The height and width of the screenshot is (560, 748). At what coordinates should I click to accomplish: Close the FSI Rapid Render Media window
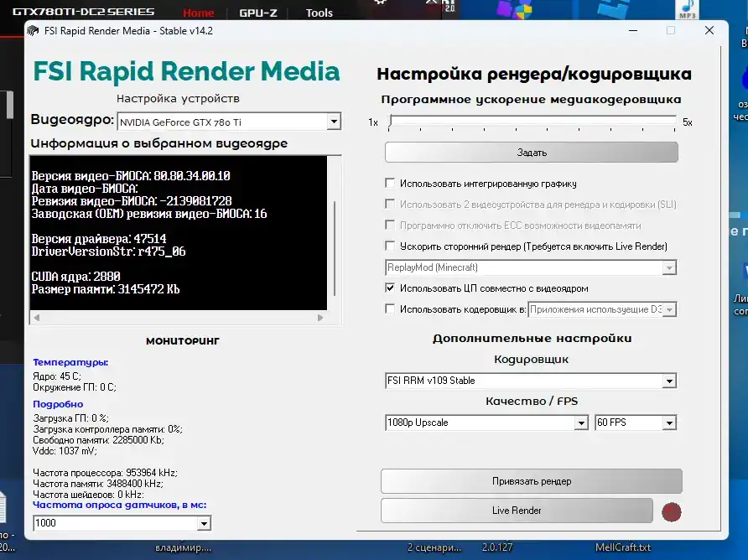click(709, 30)
